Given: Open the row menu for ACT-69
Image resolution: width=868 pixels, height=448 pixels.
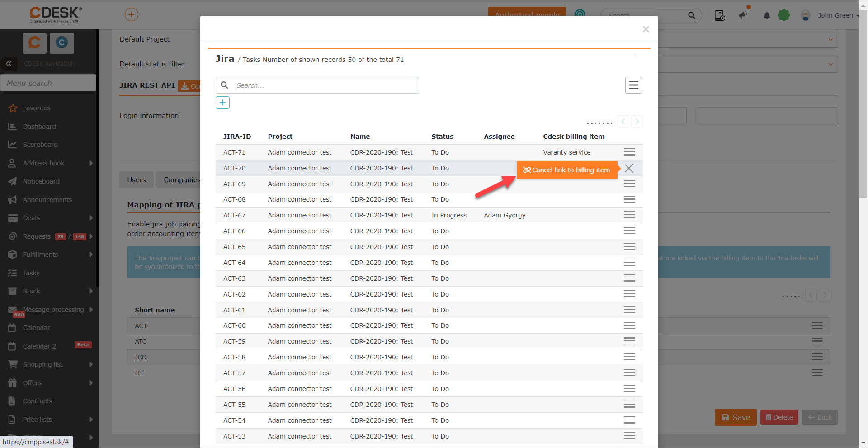Looking at the screenshot, I should (x=629, y=184).
